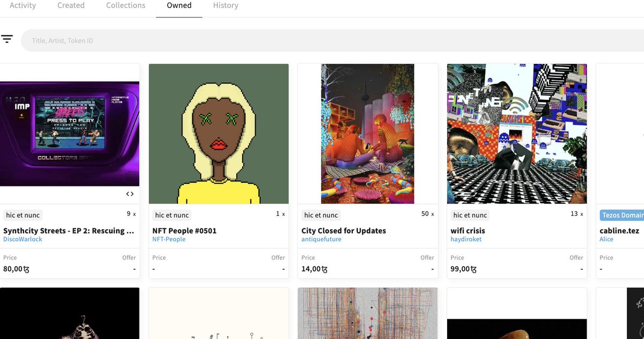Click the 80,00 tez price
Screen dimensions: 644x339
click(16, 269)
